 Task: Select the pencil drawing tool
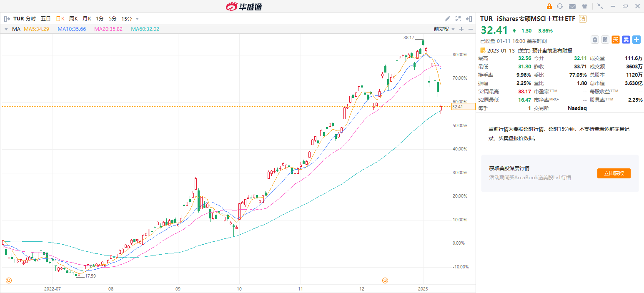pos(447,19)
